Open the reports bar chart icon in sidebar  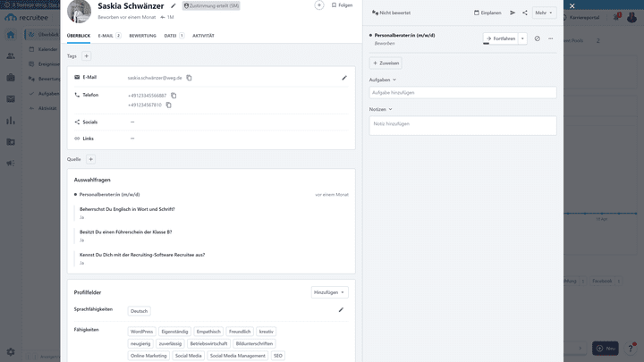(11, 121)
